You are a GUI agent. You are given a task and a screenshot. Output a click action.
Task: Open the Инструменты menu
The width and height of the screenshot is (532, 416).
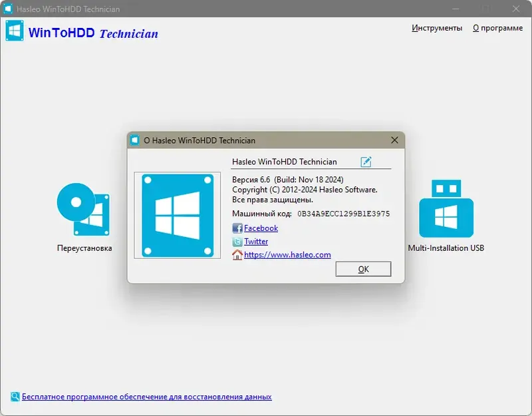pos(437,28)
